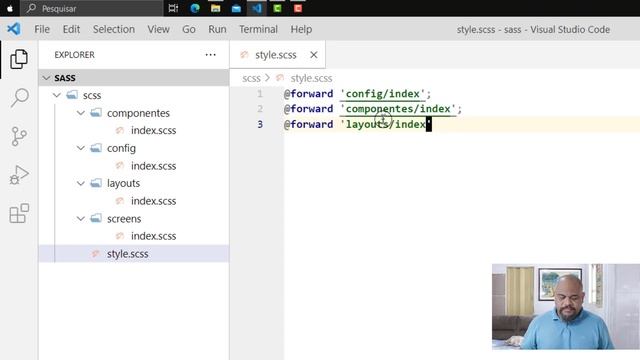
Task: Open the File menu
Action: tap(42, 29)
